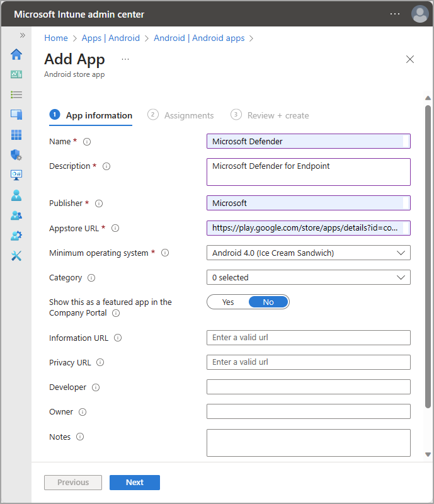Open the Reports monitor icon in sidebar
The height and width of the screenshot is (504, 434).
pyautogui.click(x=16, y=175)
